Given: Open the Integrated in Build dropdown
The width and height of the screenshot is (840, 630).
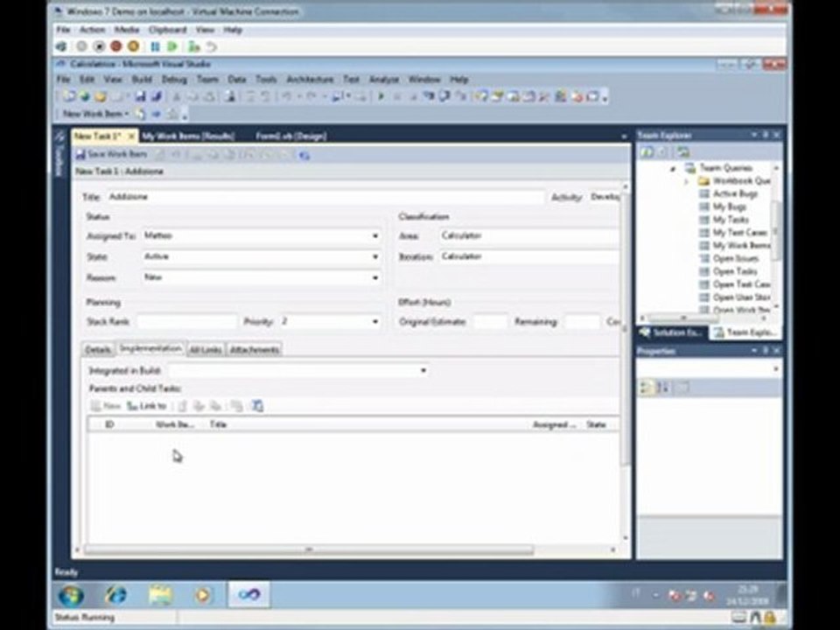Looking at the screenshot, I should pyautogui.click(x=423, y=370).
